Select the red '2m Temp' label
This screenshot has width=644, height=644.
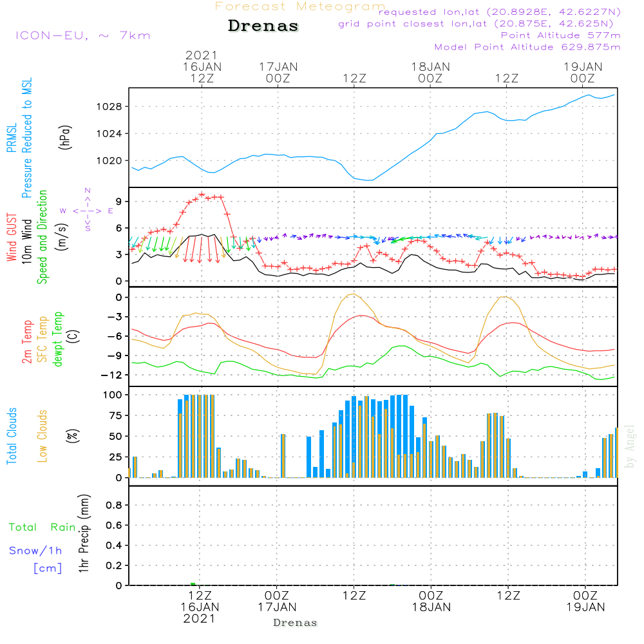point(26,342)
